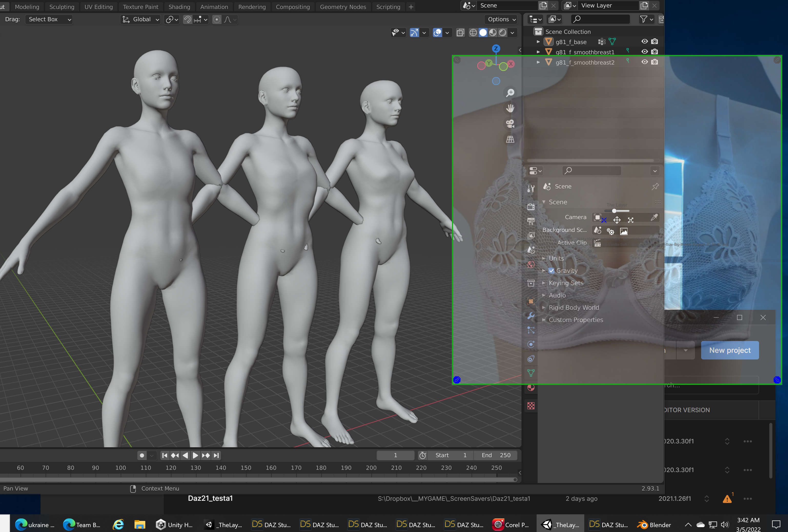This screenshot has height=532, width=788.
Task: Switch to the Sculpting workspace tab
Action: tap(62, 7)
